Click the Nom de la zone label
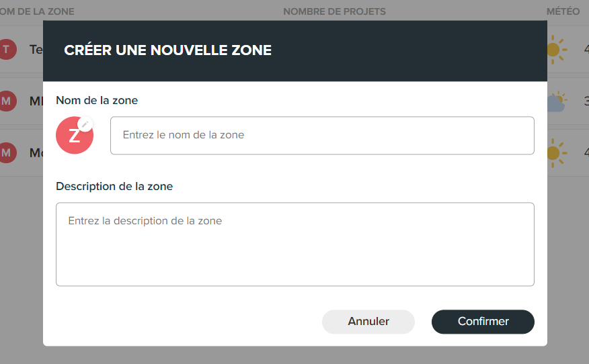This screenshot has height=364, width=589. (x=97, y=101)
